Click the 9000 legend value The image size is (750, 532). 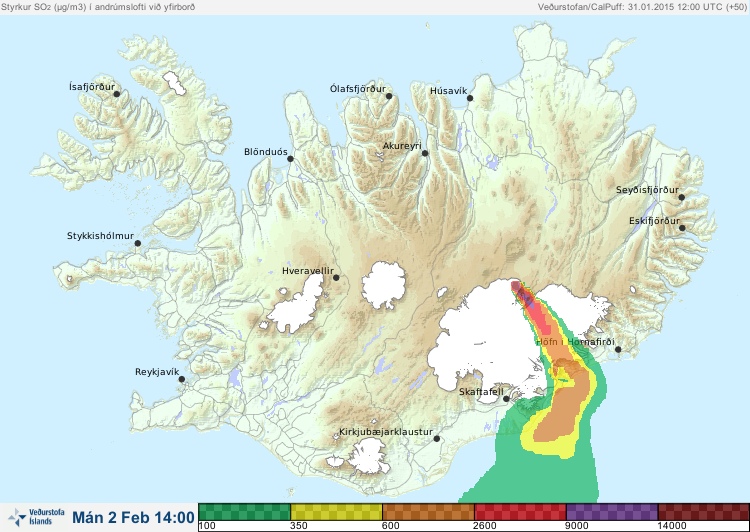click(576, 526)
